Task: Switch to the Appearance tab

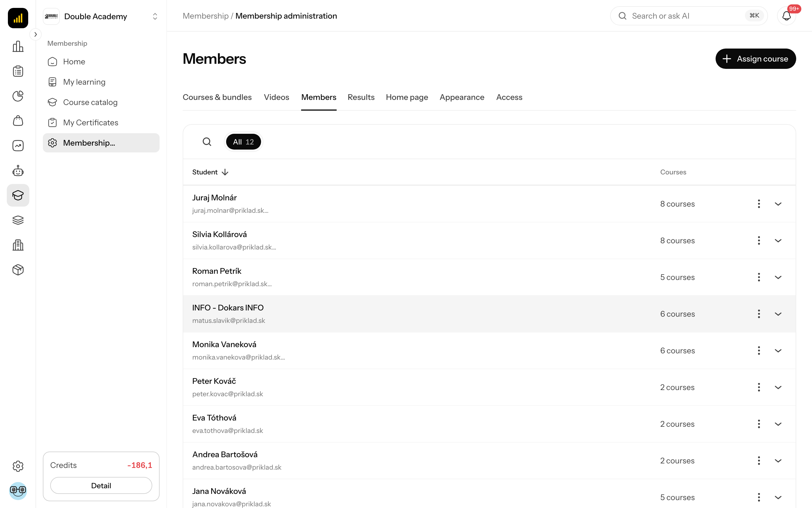Action: pos(462,97)
